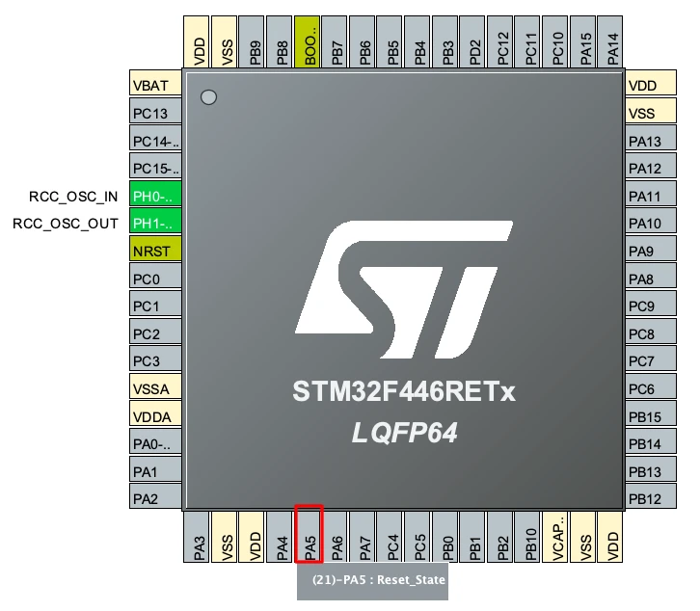Select pin PA1
Screen dimensions: 700x611
(x=155, y=468)
